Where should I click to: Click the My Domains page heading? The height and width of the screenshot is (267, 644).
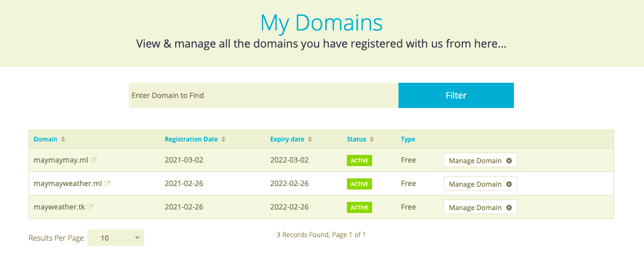pos(322,23)
